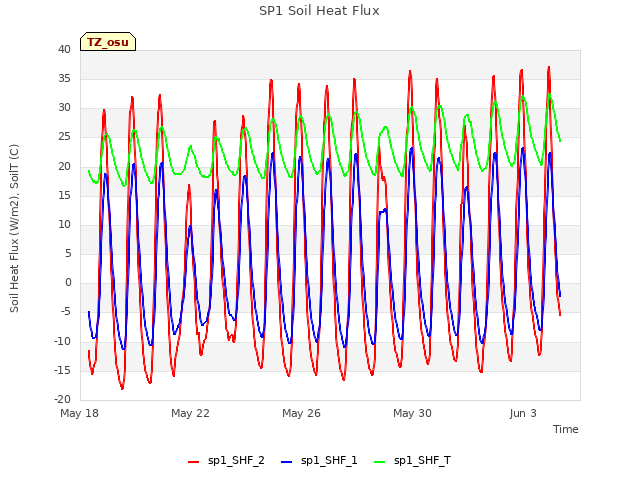Click the 20 y-axis tick label
640x480 pixels.
click(x=64, y=166)
